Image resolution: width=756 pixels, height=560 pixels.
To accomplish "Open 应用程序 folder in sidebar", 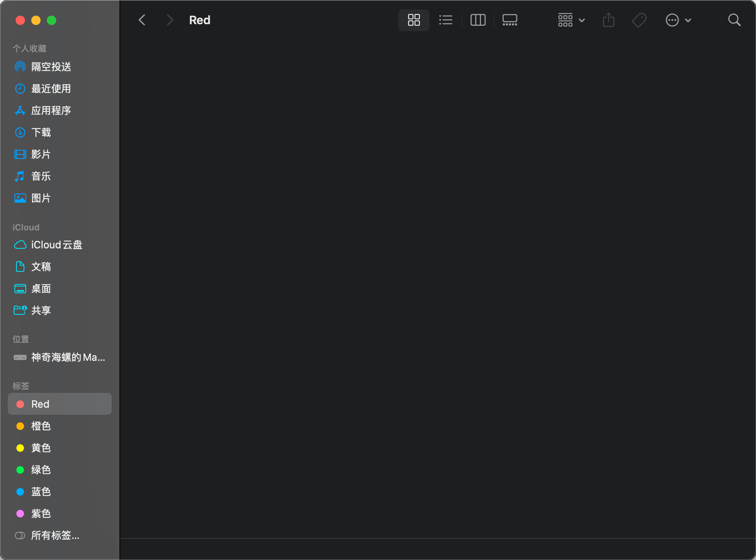I will pyautogui.click(x=51, y=111).
